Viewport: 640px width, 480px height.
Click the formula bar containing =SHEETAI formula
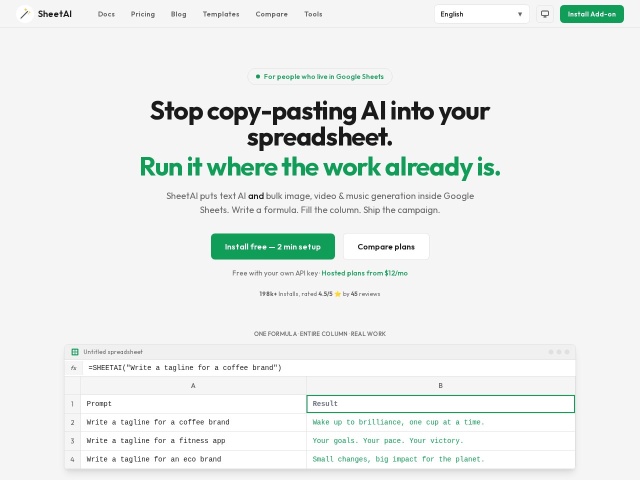329,368
